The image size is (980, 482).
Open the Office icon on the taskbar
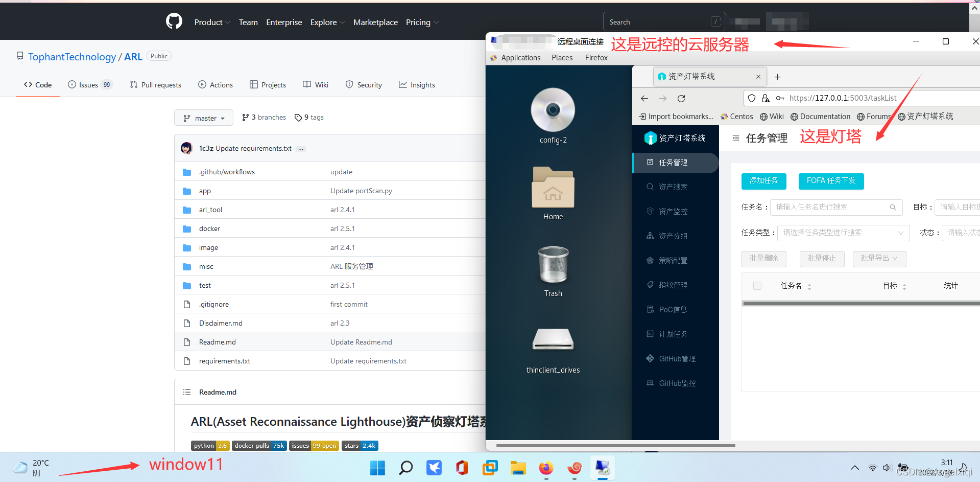tap(462, 468)
